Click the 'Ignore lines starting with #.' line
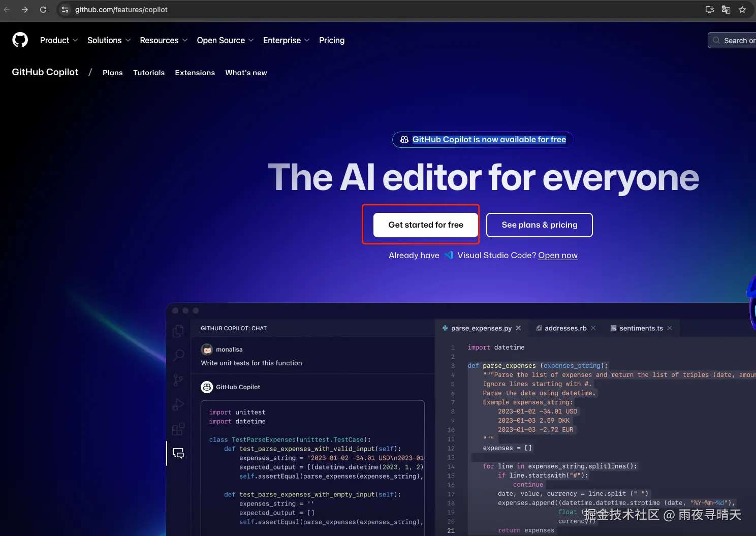Image resolution: width=756 pixels, height=536 pixels. click(x=537, y=384)
